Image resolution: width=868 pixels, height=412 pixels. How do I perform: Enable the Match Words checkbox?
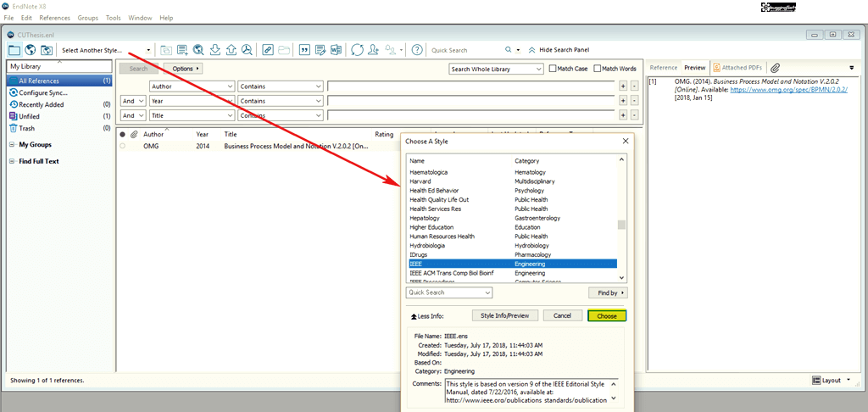point(598,69)
